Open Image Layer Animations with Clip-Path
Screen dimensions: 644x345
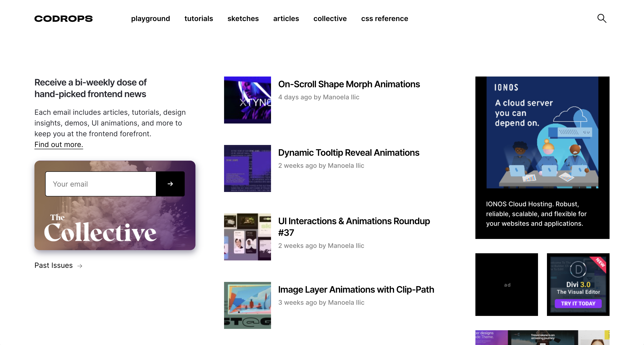356,290
